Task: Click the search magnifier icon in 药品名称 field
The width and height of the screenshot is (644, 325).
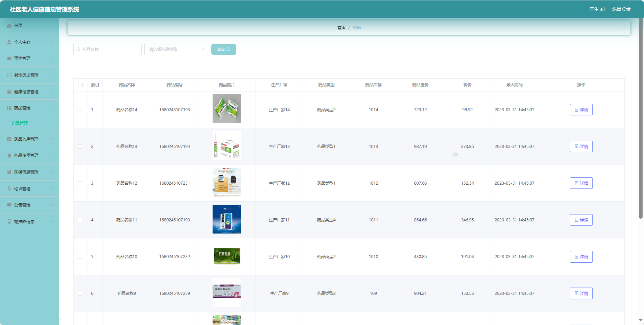Action: 79,50
